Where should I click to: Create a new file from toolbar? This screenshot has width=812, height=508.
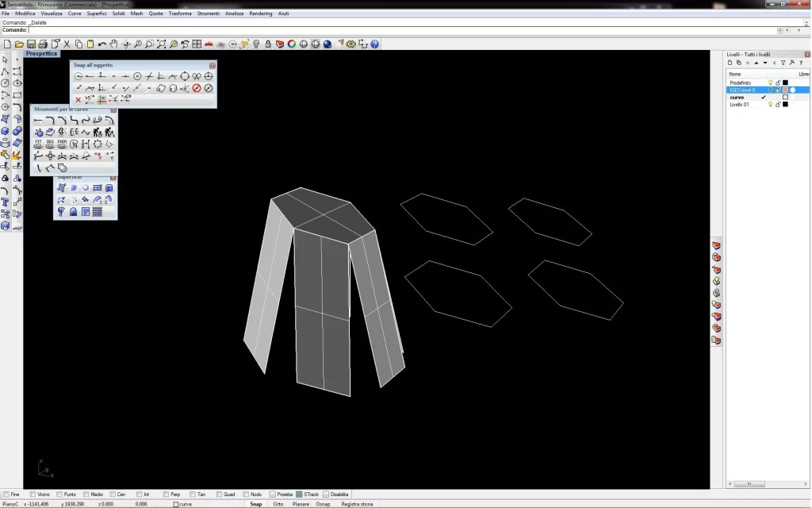(x=7, y=44)
